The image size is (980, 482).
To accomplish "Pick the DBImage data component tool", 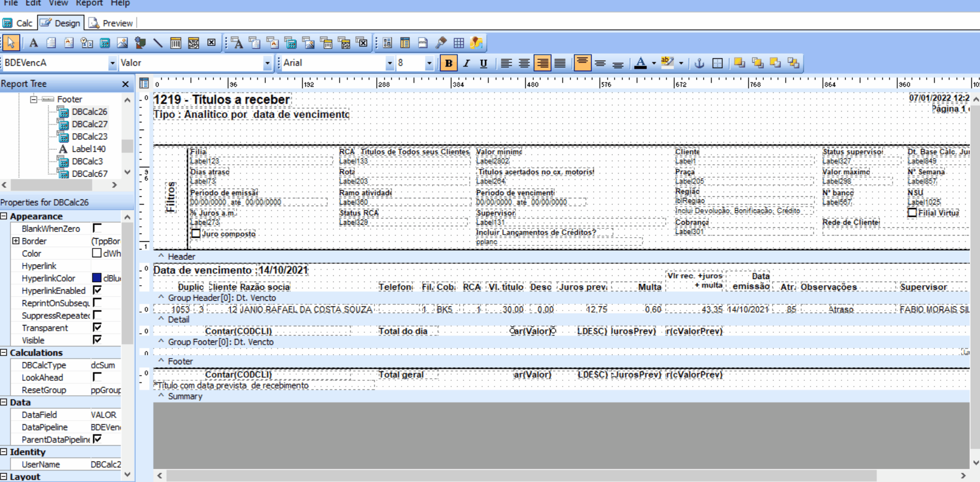I will pos(308,43).
